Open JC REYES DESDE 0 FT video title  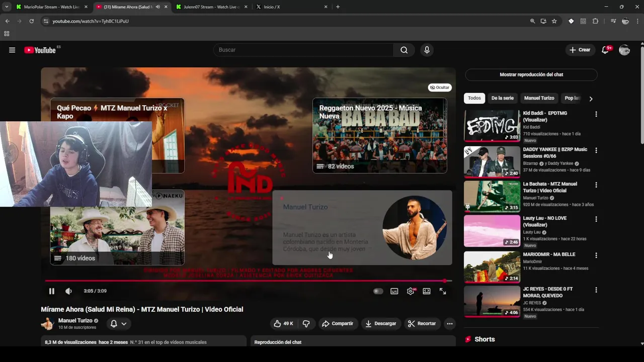point(548,292)
